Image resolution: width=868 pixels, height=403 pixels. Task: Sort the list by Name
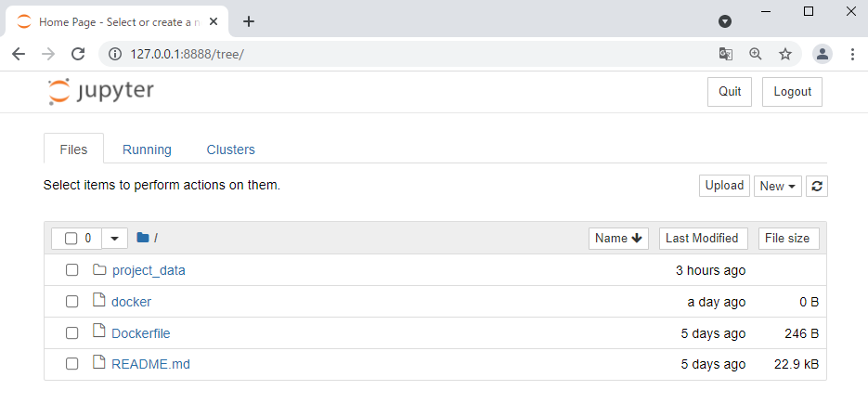[618, 238]
